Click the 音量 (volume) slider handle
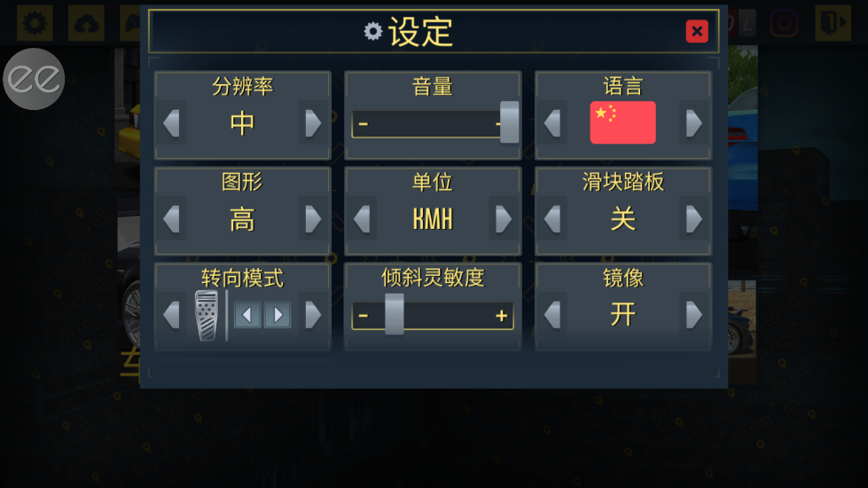This screenshot has width=868, height=488. tap(510, 122)
